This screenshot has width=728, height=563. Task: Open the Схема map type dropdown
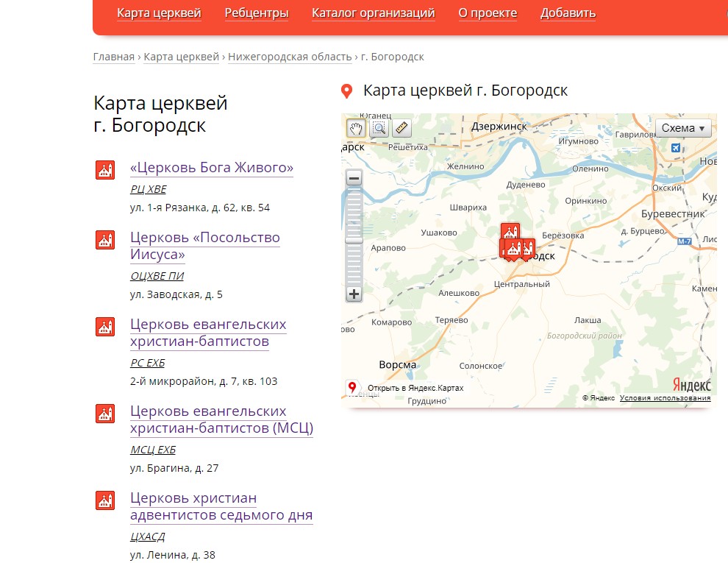pyautogui.click(x=683, y=128)
